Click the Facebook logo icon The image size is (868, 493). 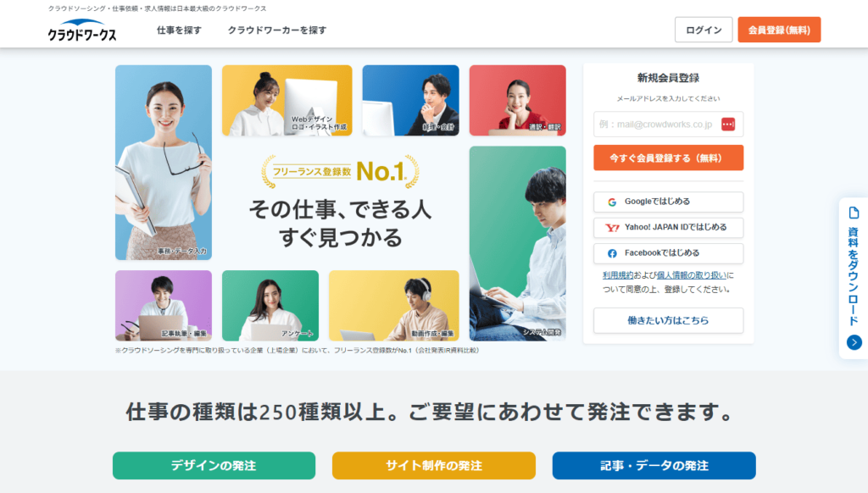coord(612,253)
